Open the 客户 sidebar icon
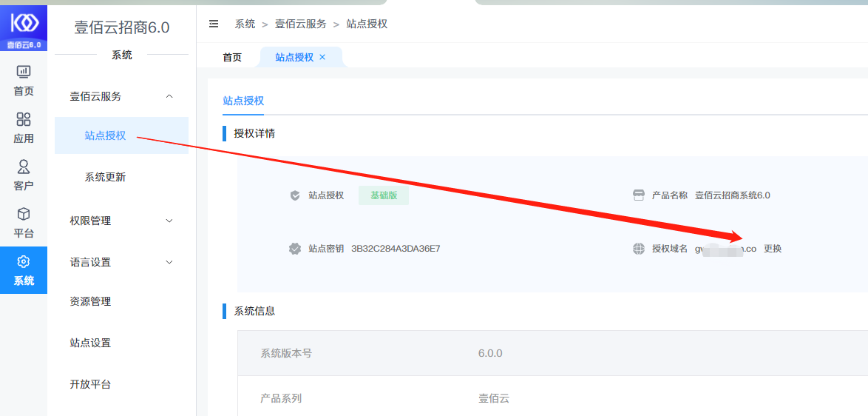 (x=24, y=167)
